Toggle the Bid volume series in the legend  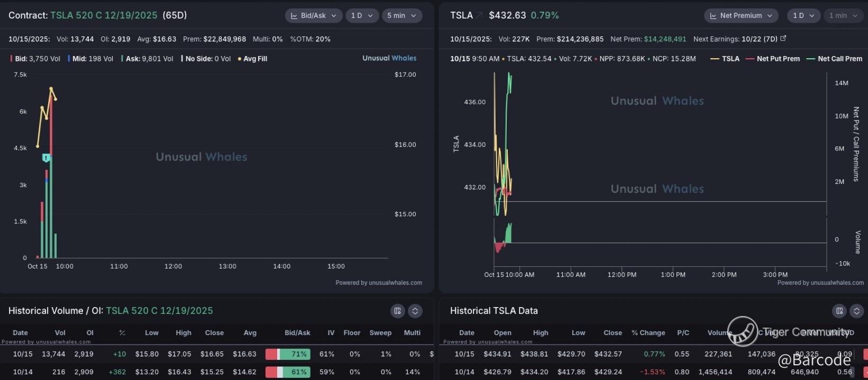click(x=34, y=59)
